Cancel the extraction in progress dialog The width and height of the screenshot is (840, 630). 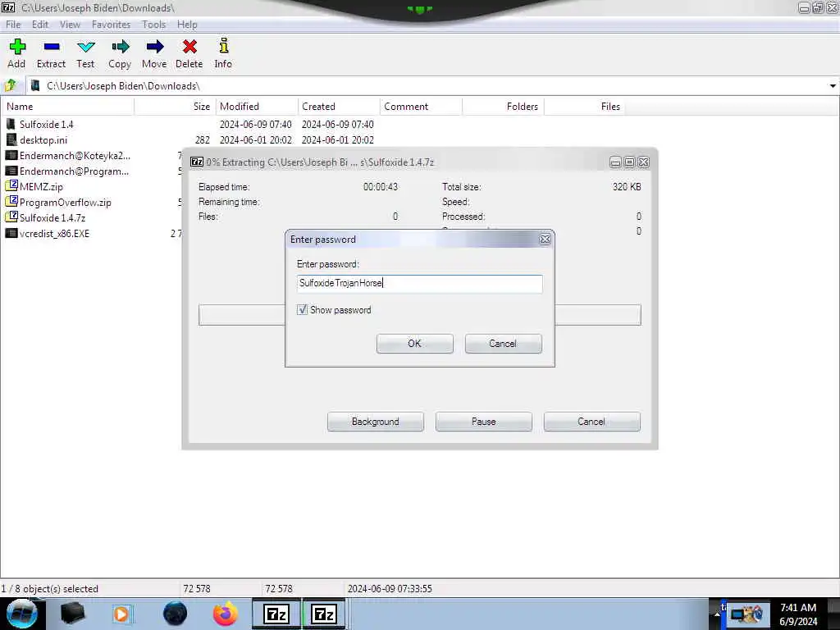pos(591,422)
